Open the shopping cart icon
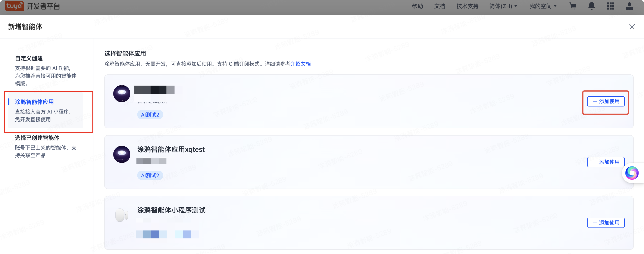Image resolution: width=644 pixels, height=254 pixels. 573,6
